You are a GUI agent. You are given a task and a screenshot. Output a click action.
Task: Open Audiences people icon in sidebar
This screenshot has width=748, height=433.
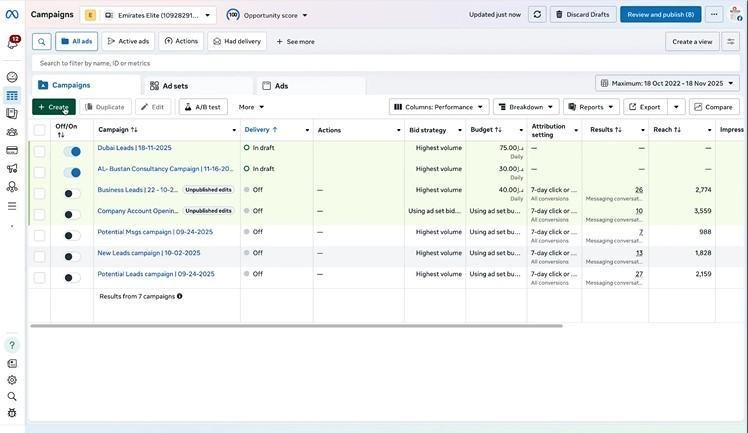[x=12, y=132]
